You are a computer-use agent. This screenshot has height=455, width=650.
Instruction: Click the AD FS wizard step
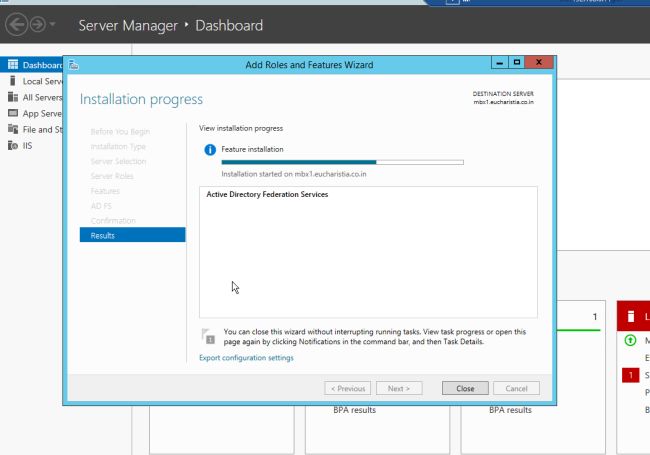[x=101, y=206]
